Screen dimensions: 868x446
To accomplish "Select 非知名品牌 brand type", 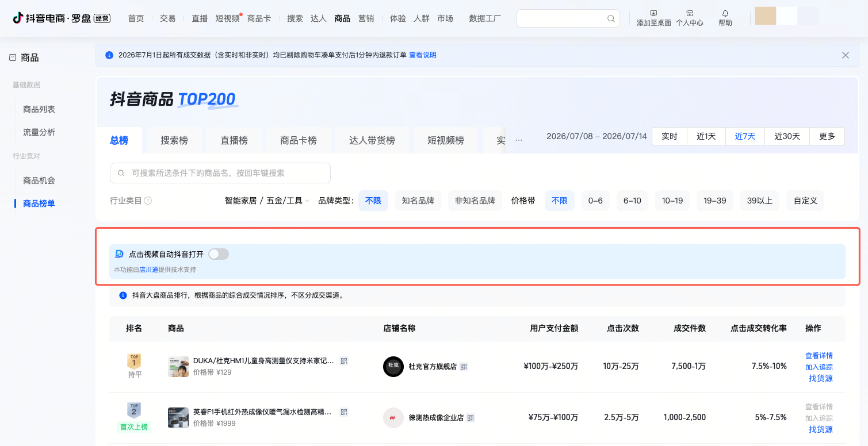I will (x=475, y=201).
